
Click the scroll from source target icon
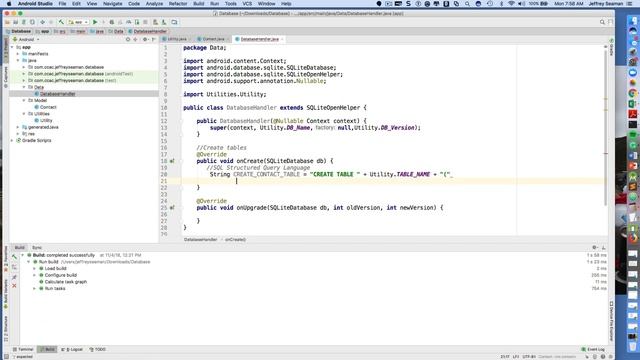tap(128, 40)
